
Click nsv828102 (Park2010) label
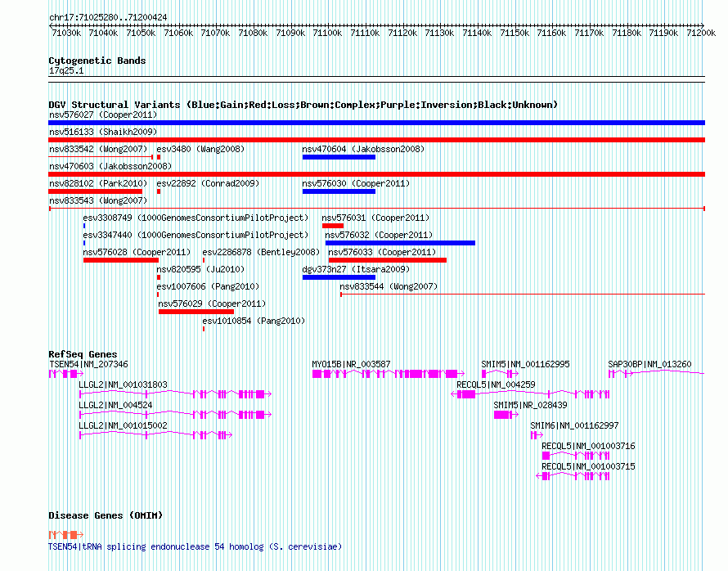(x=98, y=184)
